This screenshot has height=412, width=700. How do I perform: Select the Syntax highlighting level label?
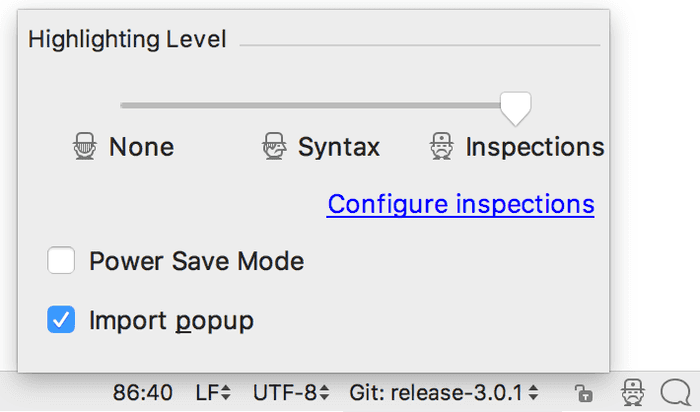click(x=339, y=147)
